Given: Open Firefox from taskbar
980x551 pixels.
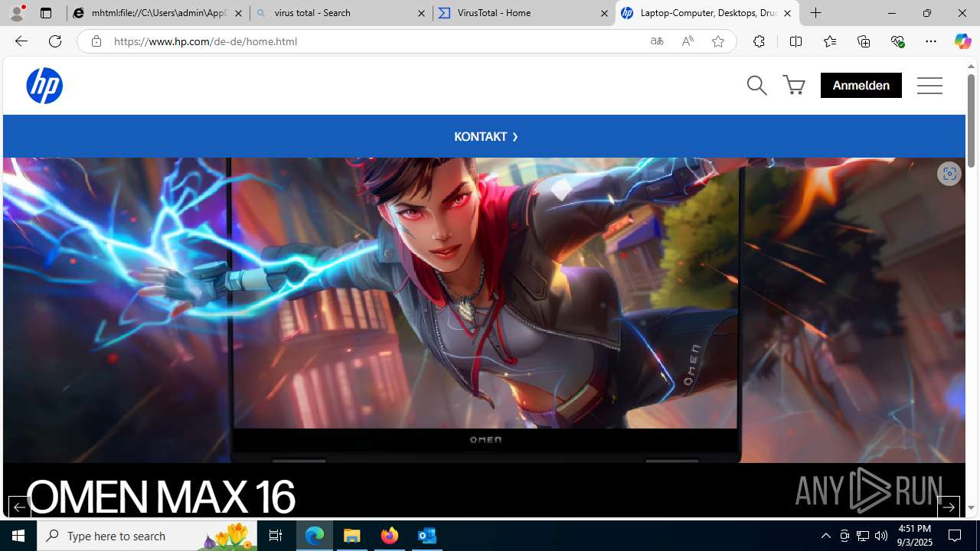Looking at the screenshot, I should [x=390, y=536].
